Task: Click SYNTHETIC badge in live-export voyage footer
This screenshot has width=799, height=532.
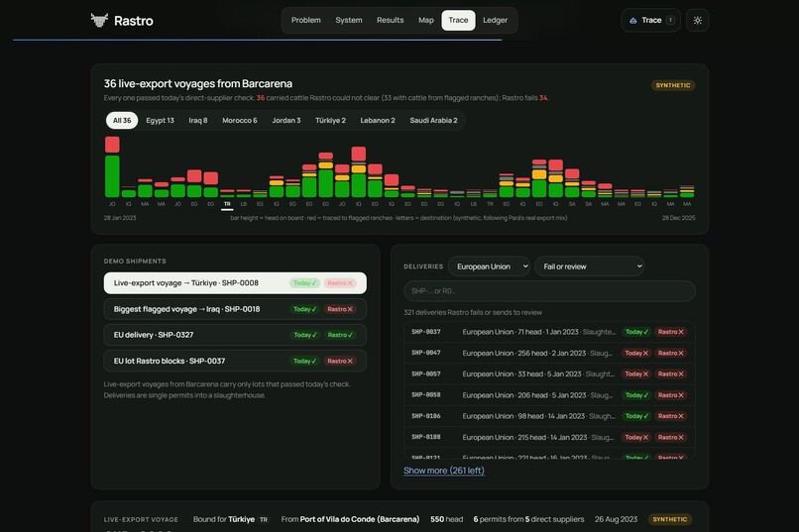Action: click(x=669, y=519)
